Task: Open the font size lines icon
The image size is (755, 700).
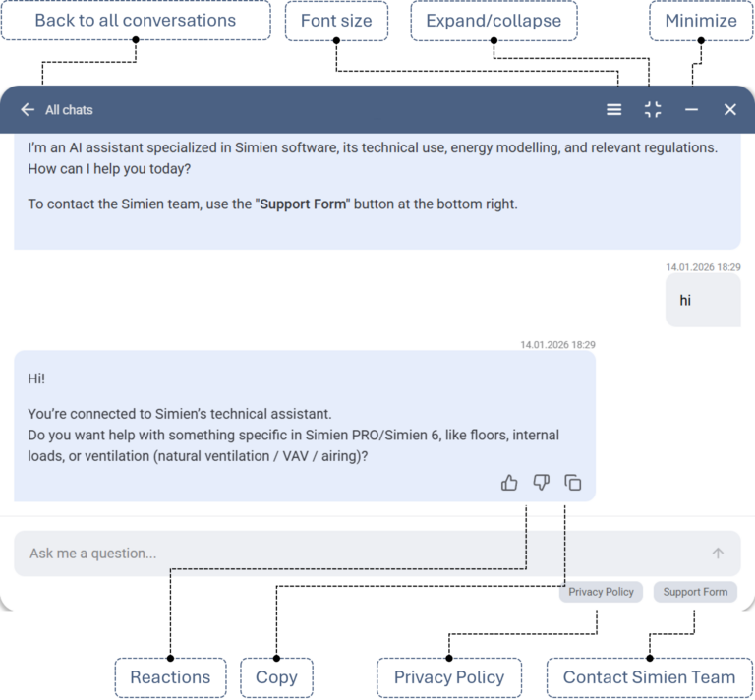Action: tap(614, 110)
